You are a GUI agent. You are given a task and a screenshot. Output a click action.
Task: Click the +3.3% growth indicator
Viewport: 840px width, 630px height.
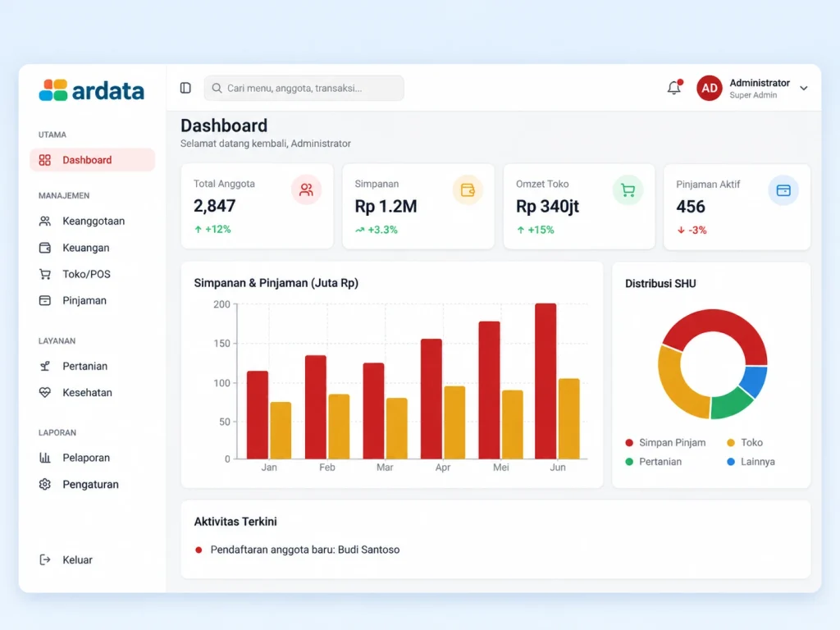(x=376, y=230)
